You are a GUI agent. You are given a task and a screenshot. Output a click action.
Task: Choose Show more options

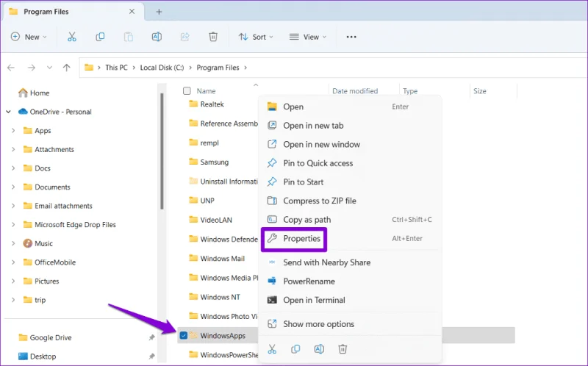[350, 324]
